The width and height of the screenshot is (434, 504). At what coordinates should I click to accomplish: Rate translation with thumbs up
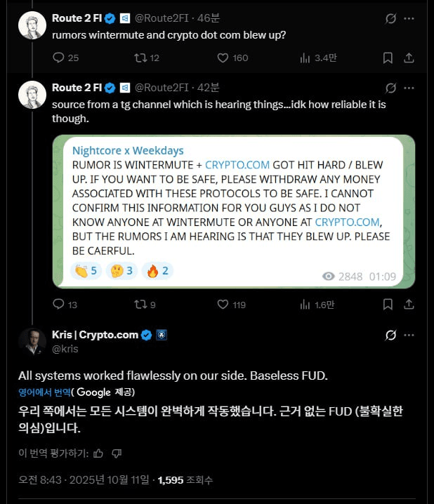98,453
